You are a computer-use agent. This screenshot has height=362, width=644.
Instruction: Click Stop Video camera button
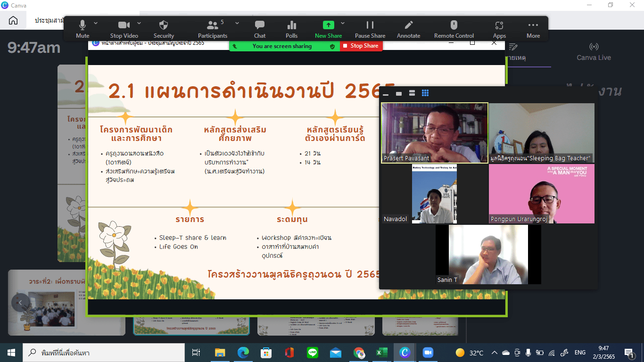(124, 29)
